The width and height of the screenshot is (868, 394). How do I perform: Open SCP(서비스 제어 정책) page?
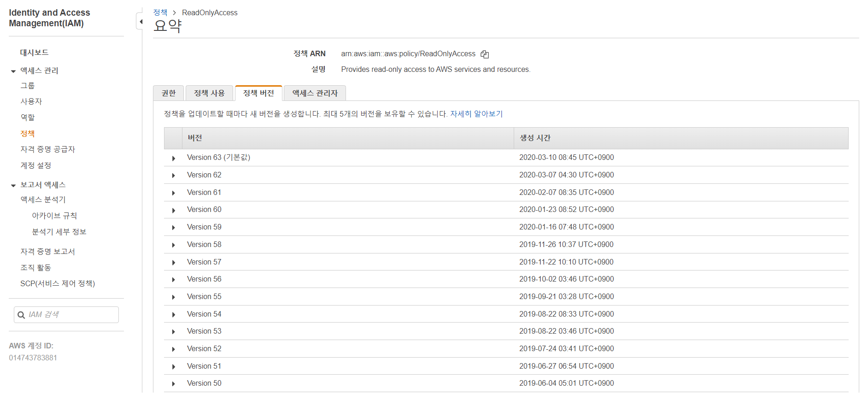click(x=58, y=283)
